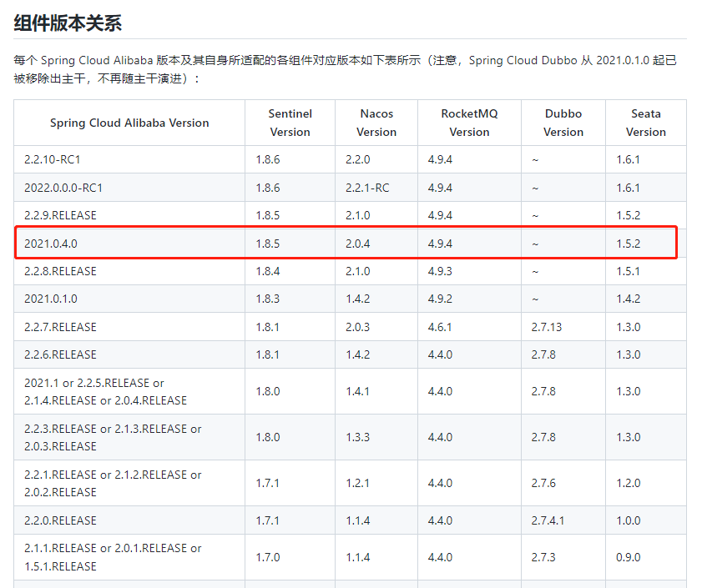Select the RocketMQ Version column header
The width and height of the screenshot is (702, 588).
pyautogui.click(x=469, y=123)
